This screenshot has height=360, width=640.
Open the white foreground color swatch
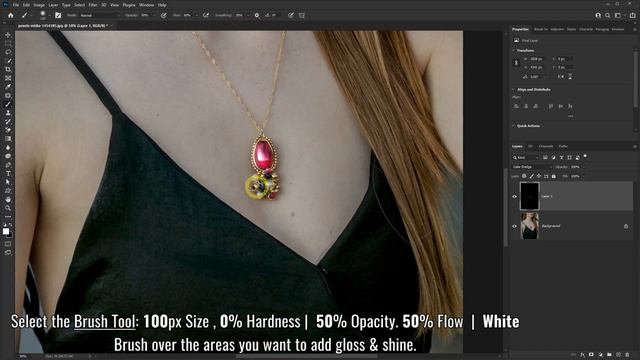pyautogui.click(x=6, y=231)
